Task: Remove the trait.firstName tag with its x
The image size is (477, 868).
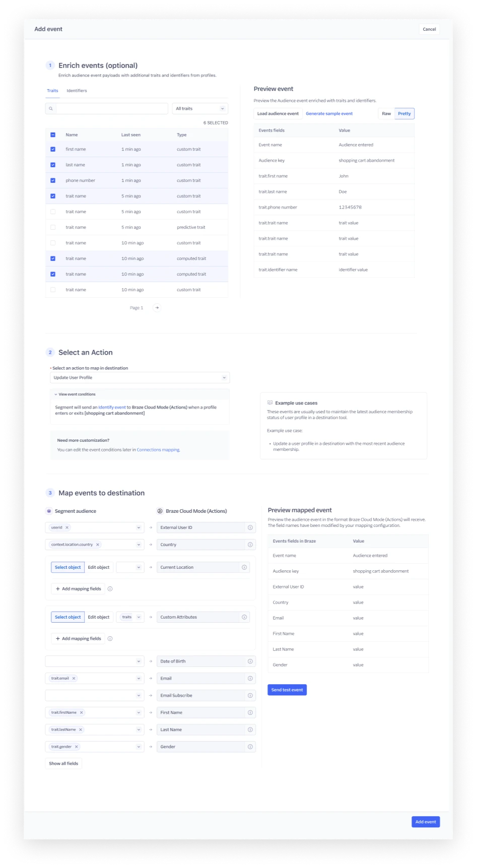Action: coord(82,712)
